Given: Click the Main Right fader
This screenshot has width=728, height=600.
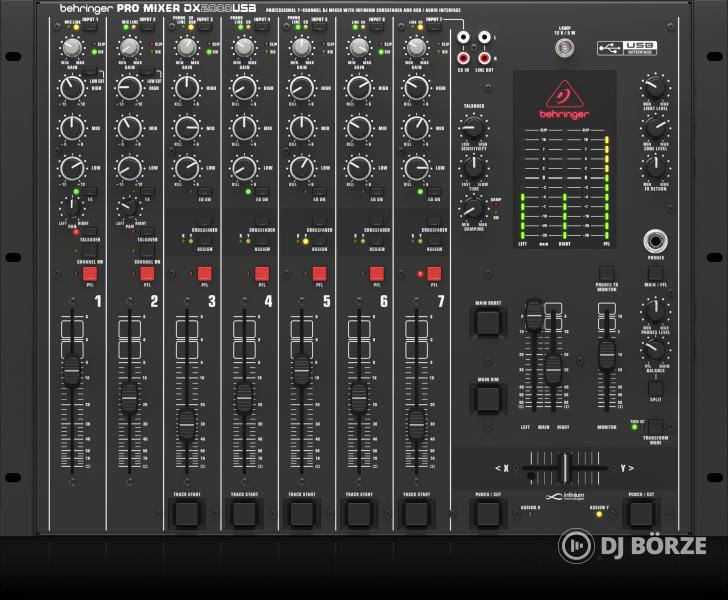Looking at the screenshot, I should 553,369.
